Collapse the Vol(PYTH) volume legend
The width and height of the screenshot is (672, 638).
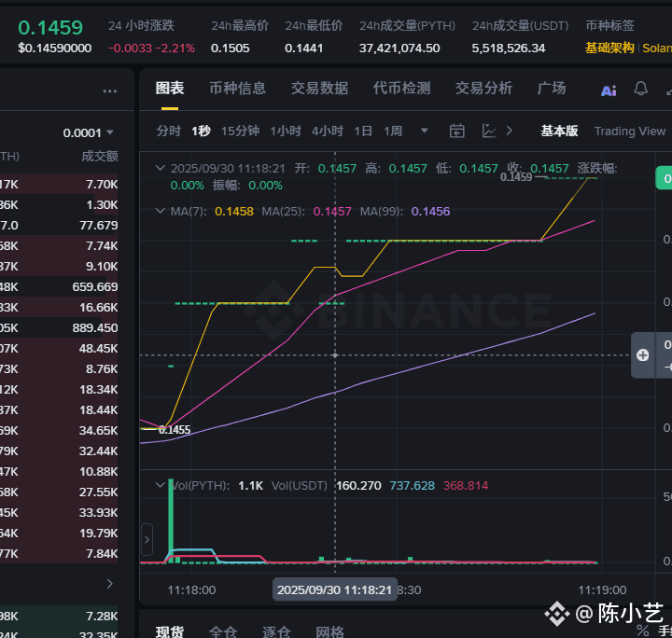tap(161, 485)
